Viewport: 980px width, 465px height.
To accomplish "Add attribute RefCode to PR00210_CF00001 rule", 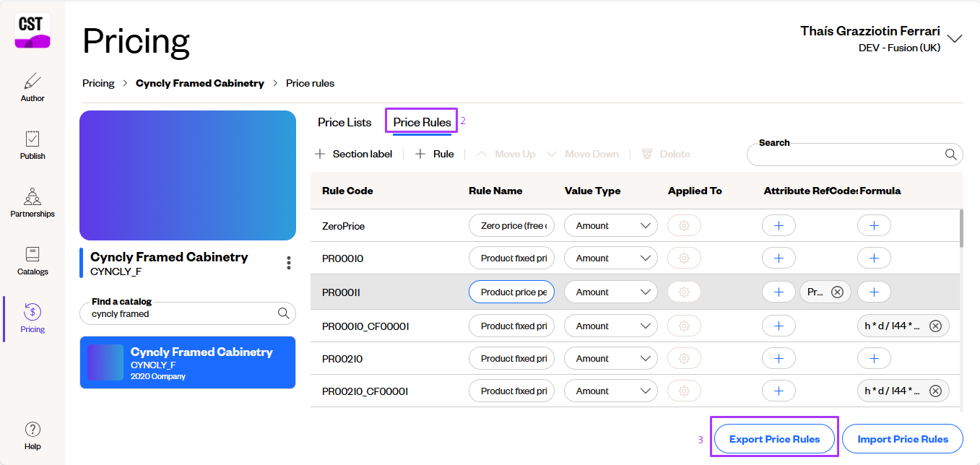I will click(x=779, y=391).
